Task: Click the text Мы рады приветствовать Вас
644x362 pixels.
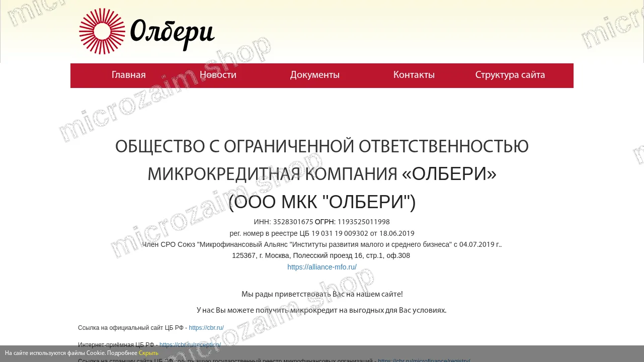Action: click(x=322, y=294)
